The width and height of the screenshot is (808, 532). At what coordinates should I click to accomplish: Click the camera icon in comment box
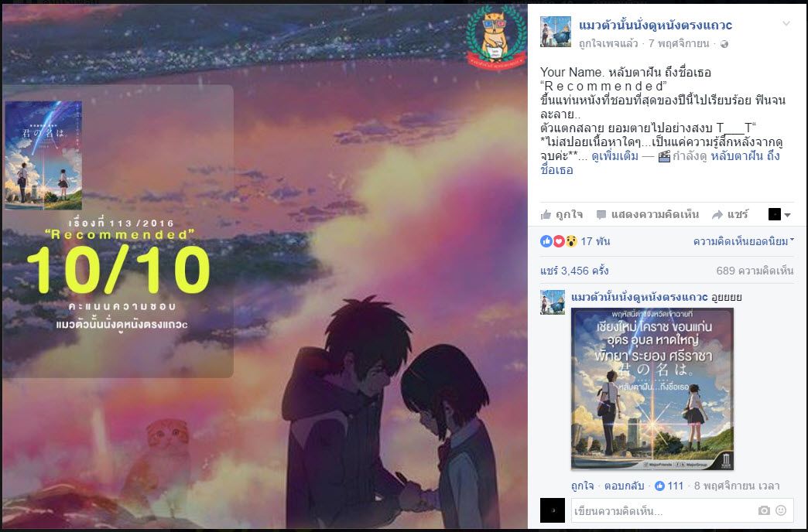point(764,510)
